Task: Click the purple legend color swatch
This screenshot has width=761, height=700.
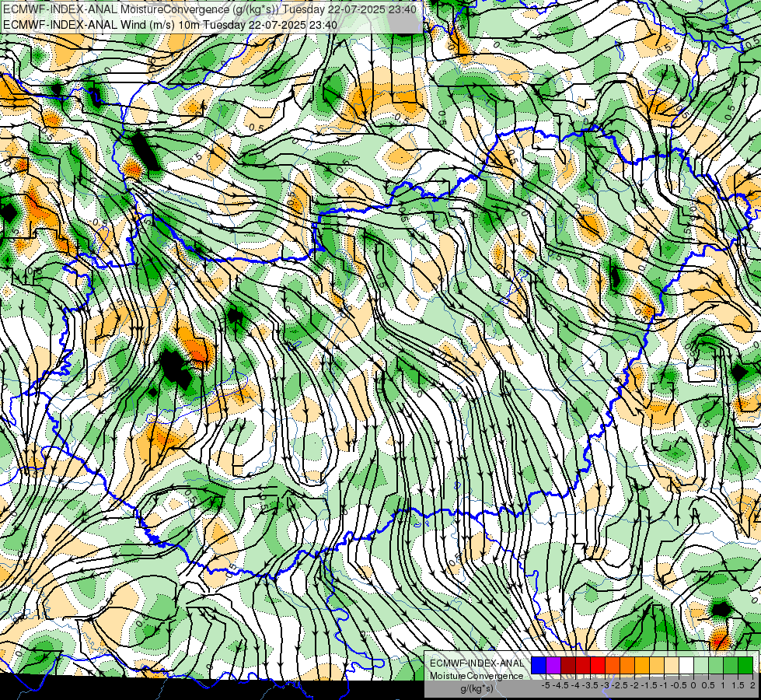Action: [x=553, y=666]
